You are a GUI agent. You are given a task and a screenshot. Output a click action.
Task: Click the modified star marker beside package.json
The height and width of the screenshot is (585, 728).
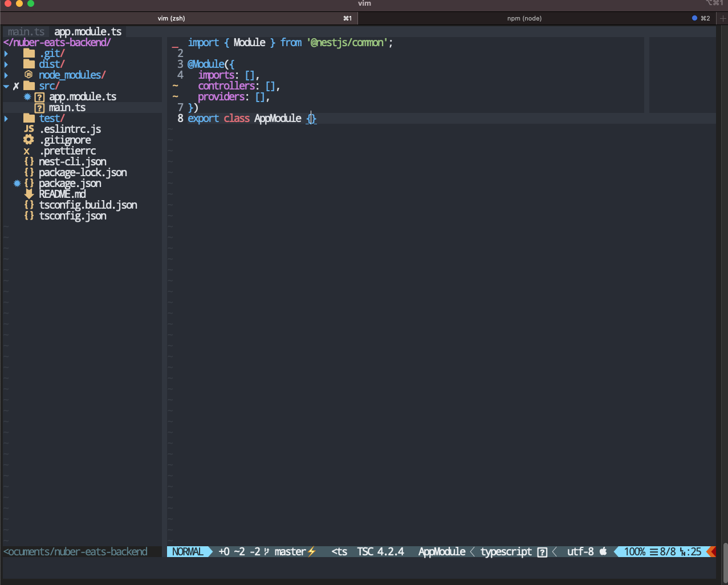17,183
